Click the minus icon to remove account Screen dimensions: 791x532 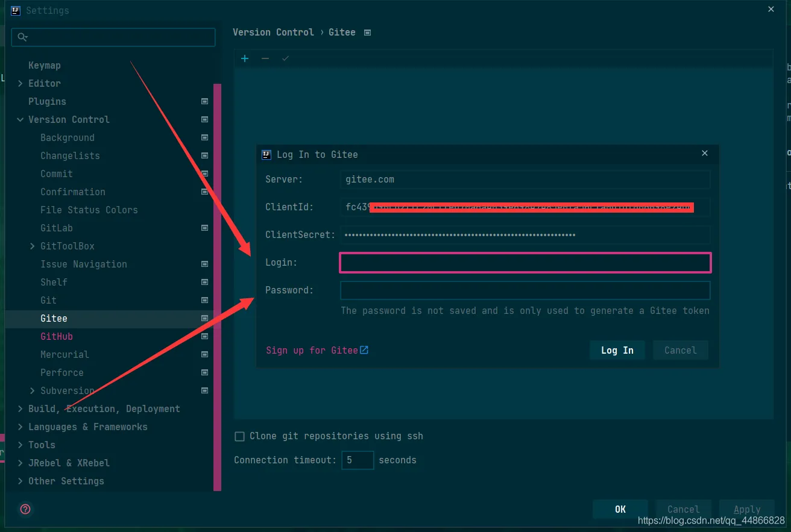pyautogui.click(x=265, y=58)
